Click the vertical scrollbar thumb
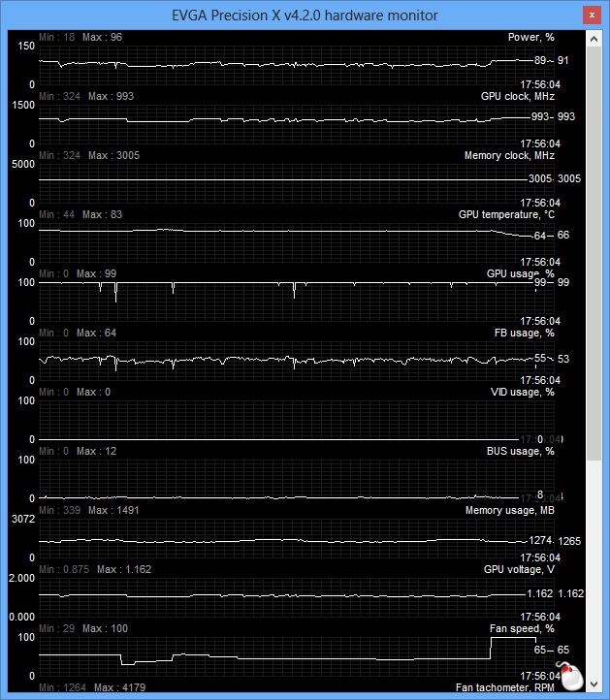This screenshot has height=700, width=610. 594,254
